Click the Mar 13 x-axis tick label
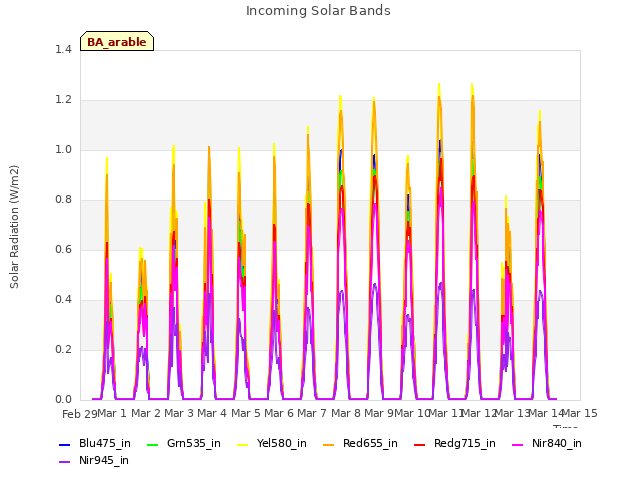 point(512,413)
